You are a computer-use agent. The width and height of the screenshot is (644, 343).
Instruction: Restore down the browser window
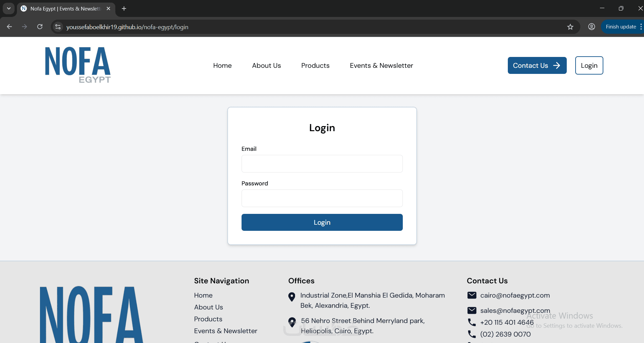pos(621,8)
